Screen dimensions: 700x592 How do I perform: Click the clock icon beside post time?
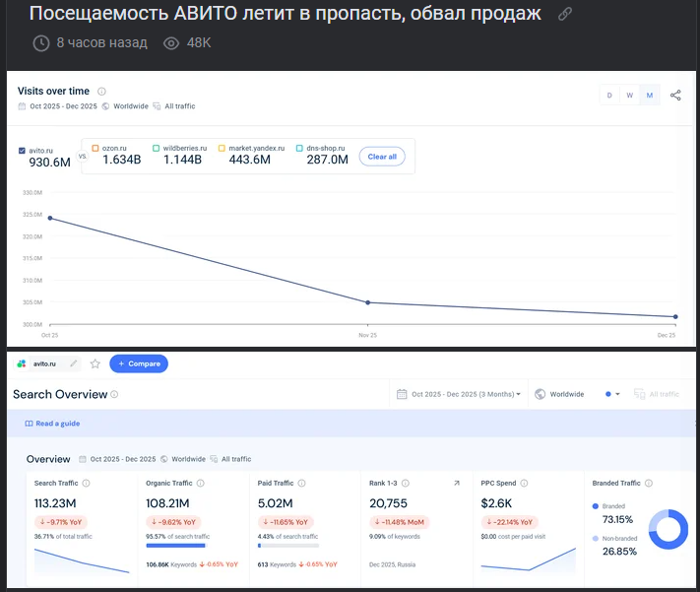(41, 43)
